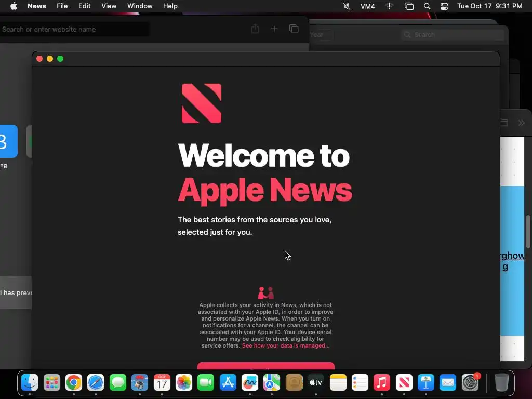This screenshot has width=532, height=399.
Task: Open Music from the dock
Action: pos(382,383)
